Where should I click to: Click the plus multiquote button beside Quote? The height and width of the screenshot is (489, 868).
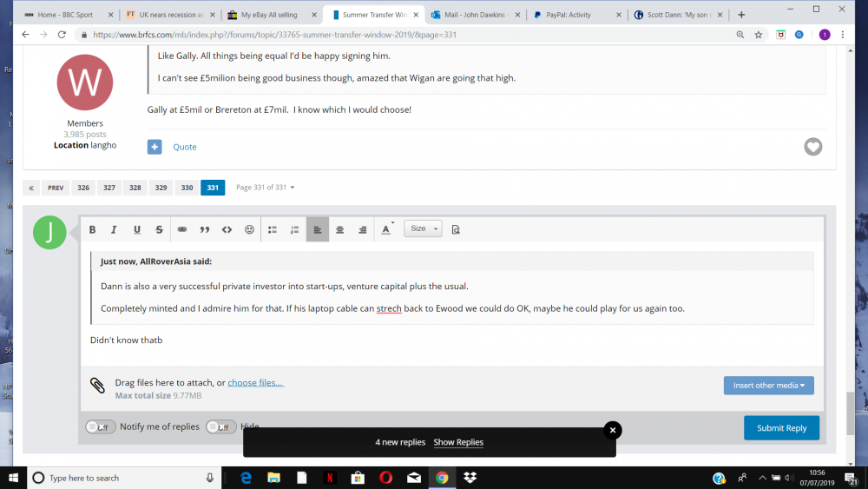tap(155, 147)
